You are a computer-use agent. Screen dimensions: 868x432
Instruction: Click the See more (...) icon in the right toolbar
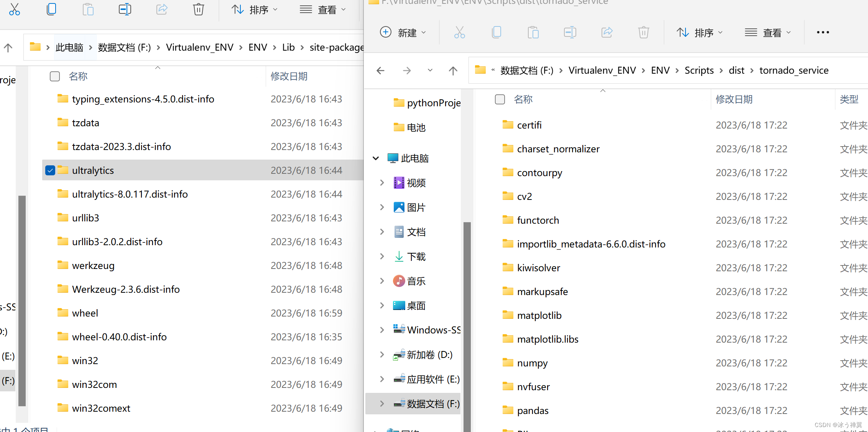tap(822, 32)
